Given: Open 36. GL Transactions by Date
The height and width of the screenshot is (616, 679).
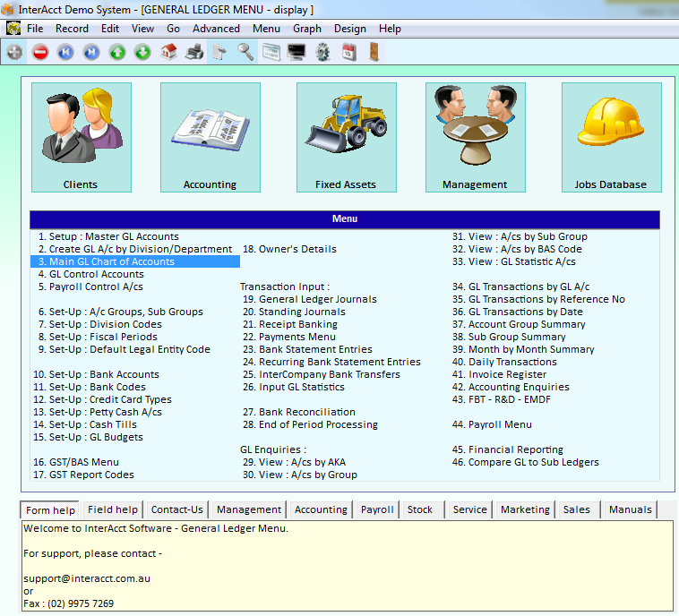Looking at the screenshot, I should click(518, 312).
